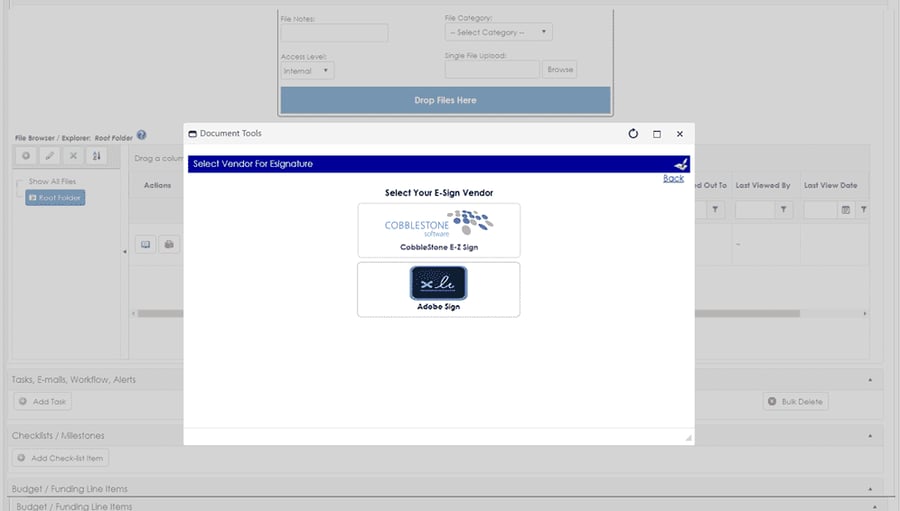Open the file browser help question mark icon

141,136
